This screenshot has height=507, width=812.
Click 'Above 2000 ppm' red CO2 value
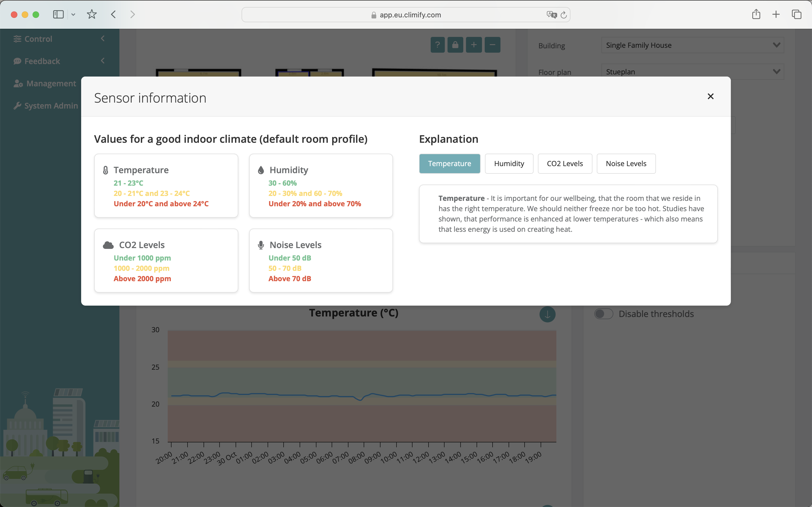[142, 279]
